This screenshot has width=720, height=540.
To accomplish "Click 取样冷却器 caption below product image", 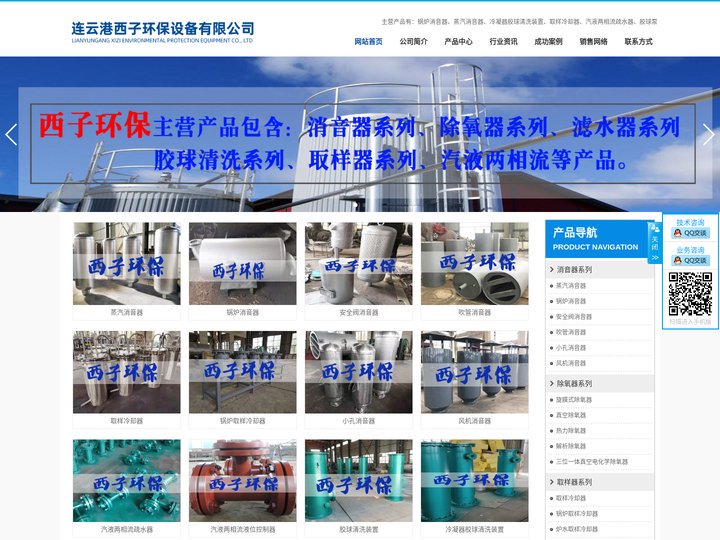I will [127, 421].
